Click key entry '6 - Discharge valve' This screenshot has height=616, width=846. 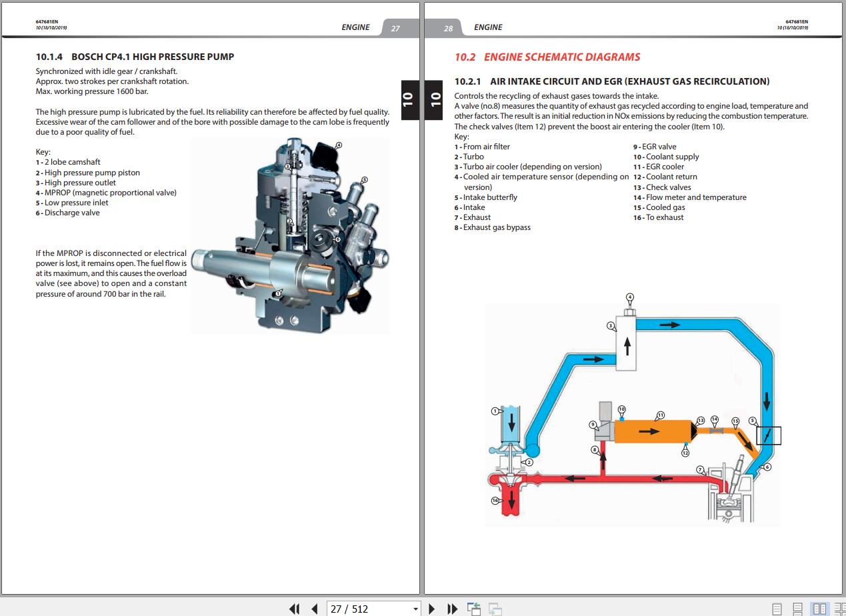pos(67,213)
